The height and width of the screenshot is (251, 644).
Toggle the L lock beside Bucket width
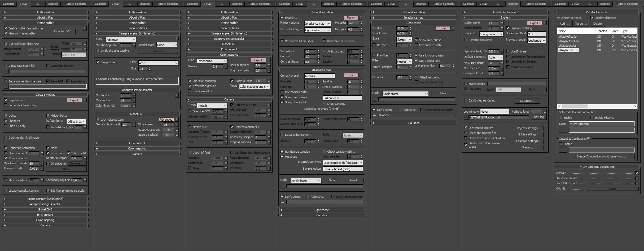[506, 23]
